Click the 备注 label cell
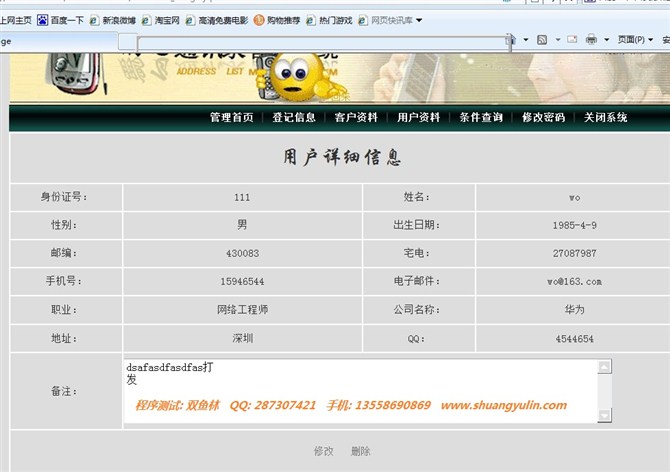This screenshot has width=670, height=472. click(x=66, y=391)
